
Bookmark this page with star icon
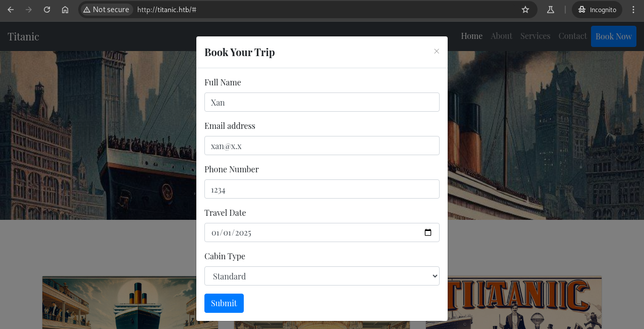click(525, 10)
